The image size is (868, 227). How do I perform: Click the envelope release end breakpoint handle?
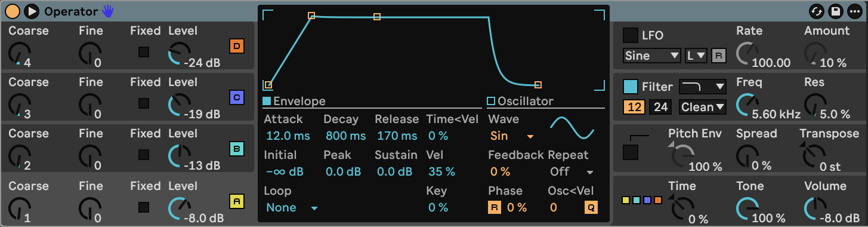pos(538,85)
